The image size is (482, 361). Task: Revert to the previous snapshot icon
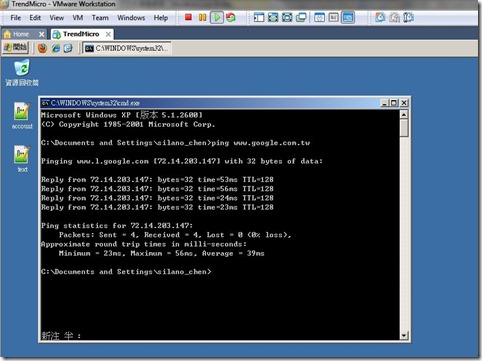394,17
